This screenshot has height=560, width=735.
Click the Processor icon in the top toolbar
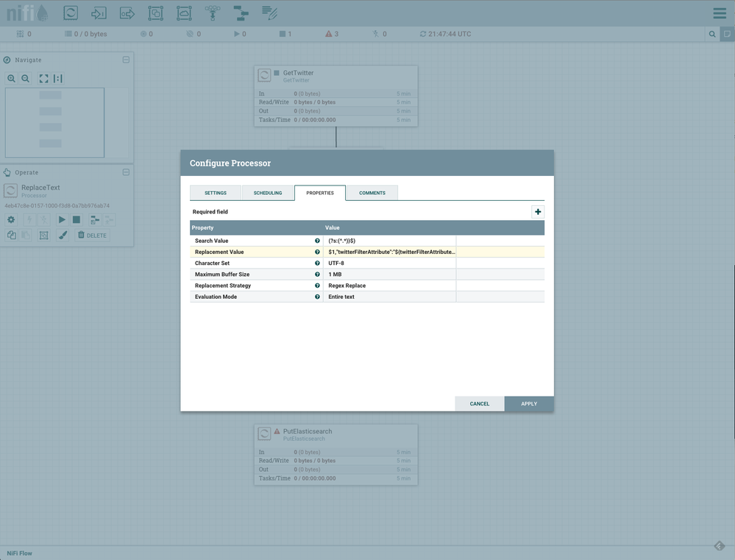pos(71,13)
